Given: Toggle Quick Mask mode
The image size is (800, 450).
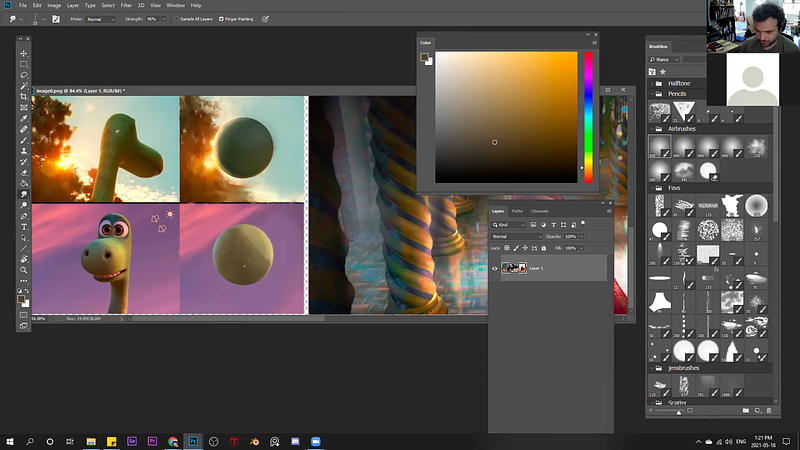Looking at the screenshot, I should pos(23,315).
